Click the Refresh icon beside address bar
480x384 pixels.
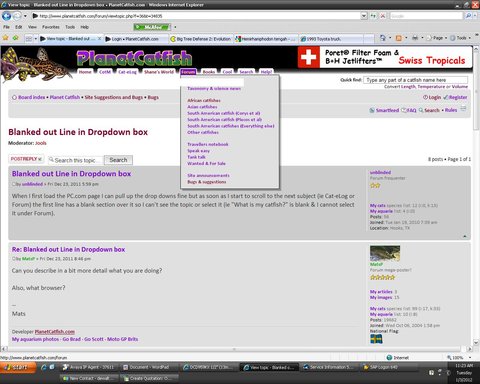click(x=373, y=16)
